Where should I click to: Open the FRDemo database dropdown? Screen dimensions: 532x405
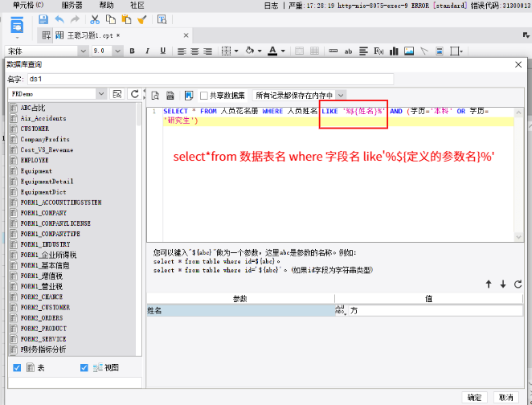[x=100, y=94]
